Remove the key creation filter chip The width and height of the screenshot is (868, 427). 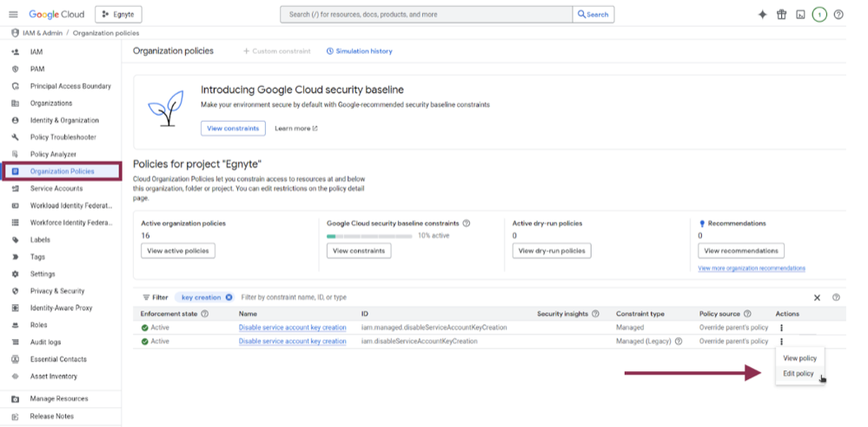click(229, 297)
